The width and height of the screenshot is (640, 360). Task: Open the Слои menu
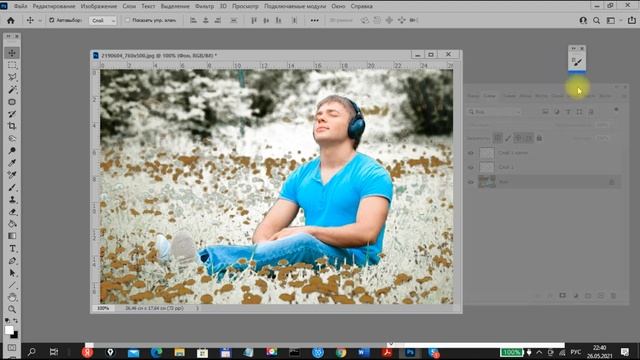[129, 6]
